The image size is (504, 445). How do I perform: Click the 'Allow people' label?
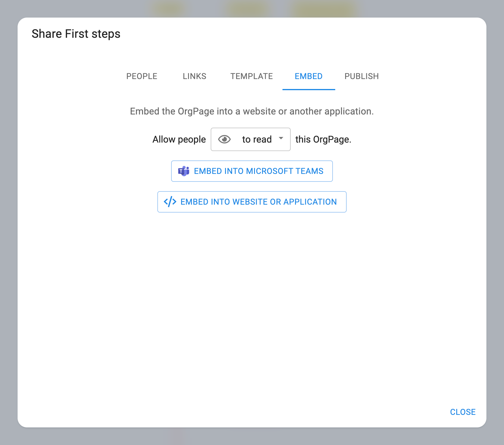(x=179, y=139)
